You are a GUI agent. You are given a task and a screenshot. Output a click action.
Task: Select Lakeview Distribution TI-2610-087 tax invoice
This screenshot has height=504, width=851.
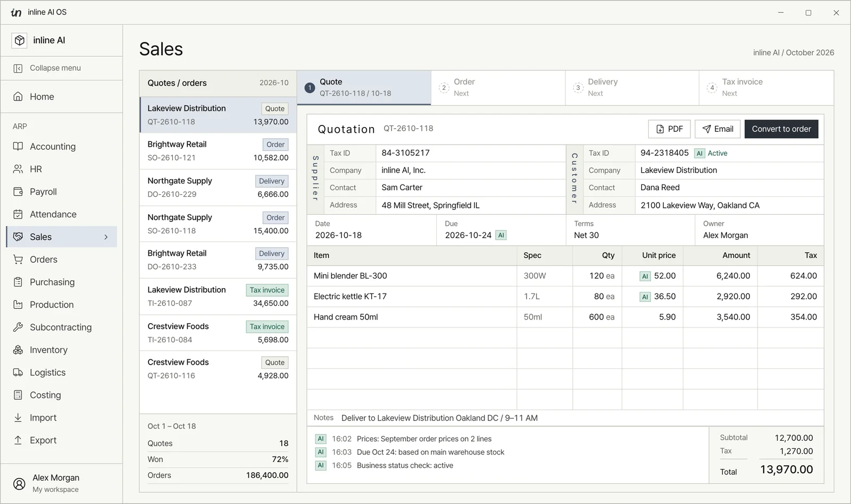tap(218, 296)
